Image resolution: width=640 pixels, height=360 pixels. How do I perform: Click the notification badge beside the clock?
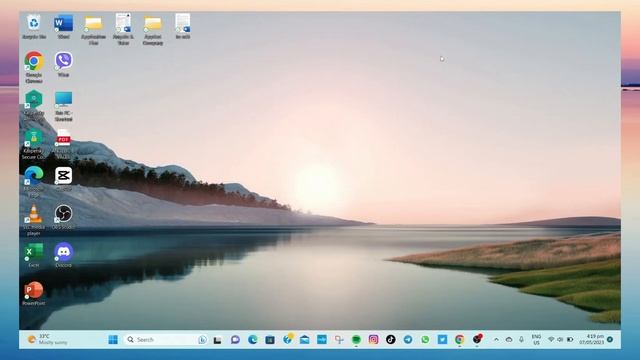pos(610,340)
